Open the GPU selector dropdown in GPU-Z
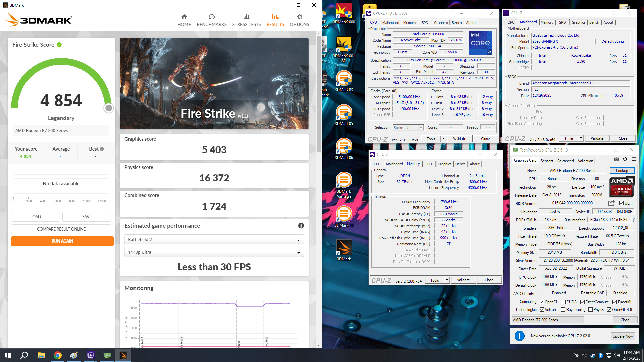Image resolution: width=644 pixels, height=362 pixels. point(547,320)
